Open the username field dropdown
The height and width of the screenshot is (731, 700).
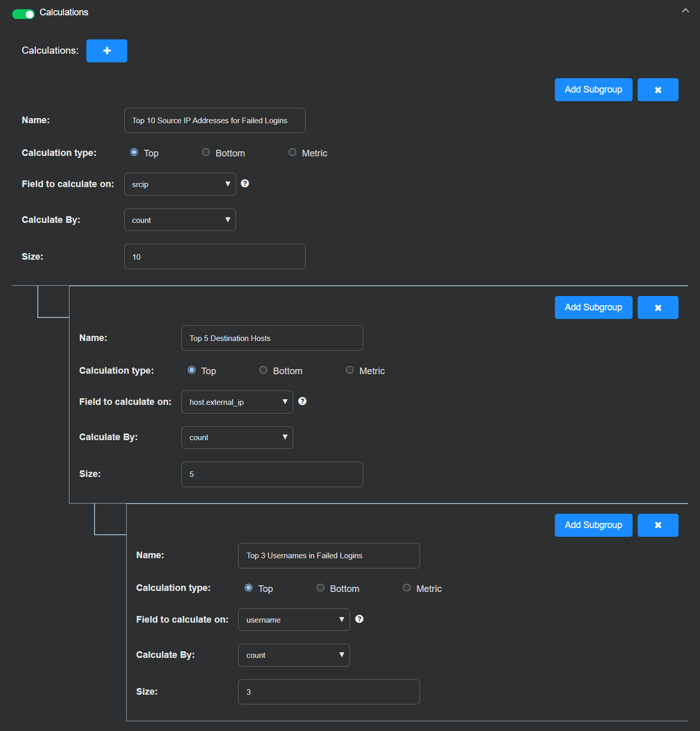coord(294,620)
